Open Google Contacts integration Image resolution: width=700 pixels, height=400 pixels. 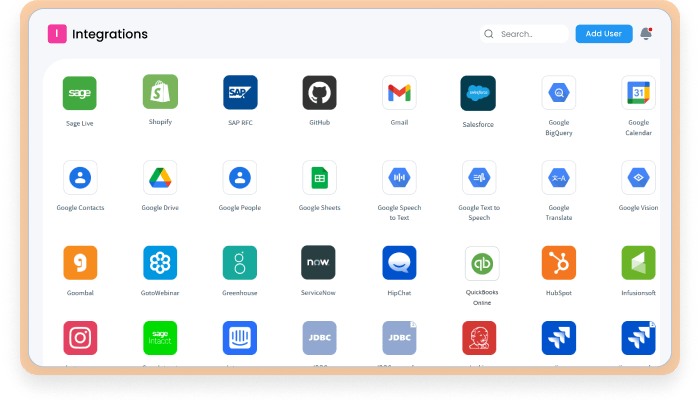coord(80,178)
